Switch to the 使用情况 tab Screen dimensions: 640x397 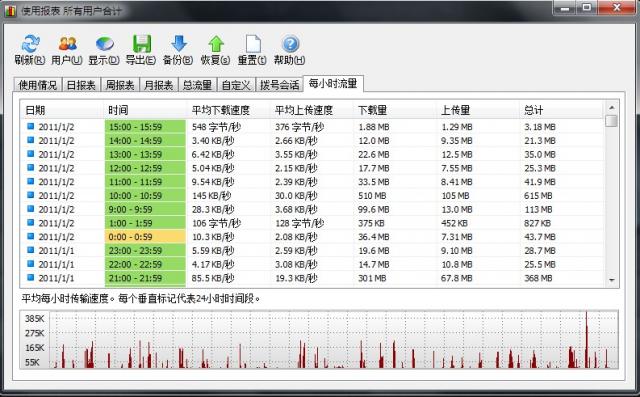(x=38, y=85)
